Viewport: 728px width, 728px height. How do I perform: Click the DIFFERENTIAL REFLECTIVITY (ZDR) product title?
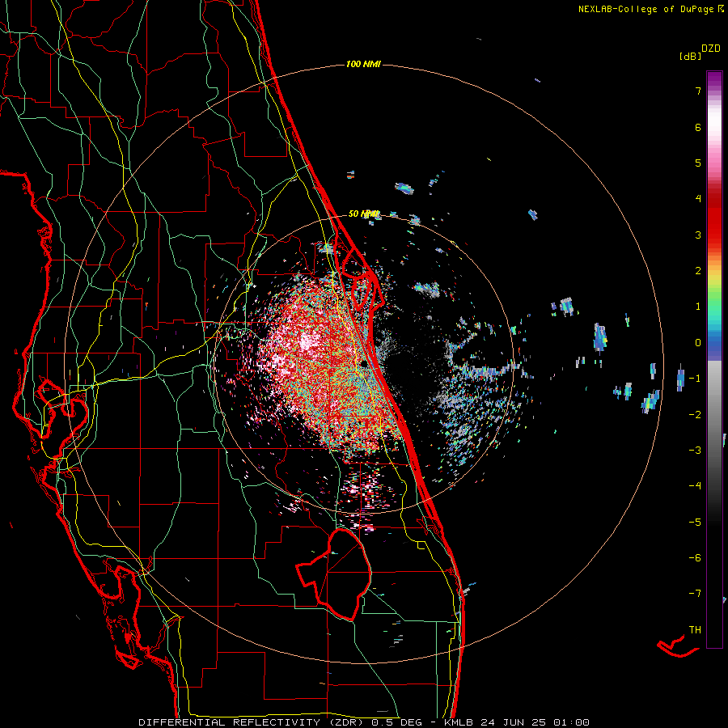tap(252, 722)
